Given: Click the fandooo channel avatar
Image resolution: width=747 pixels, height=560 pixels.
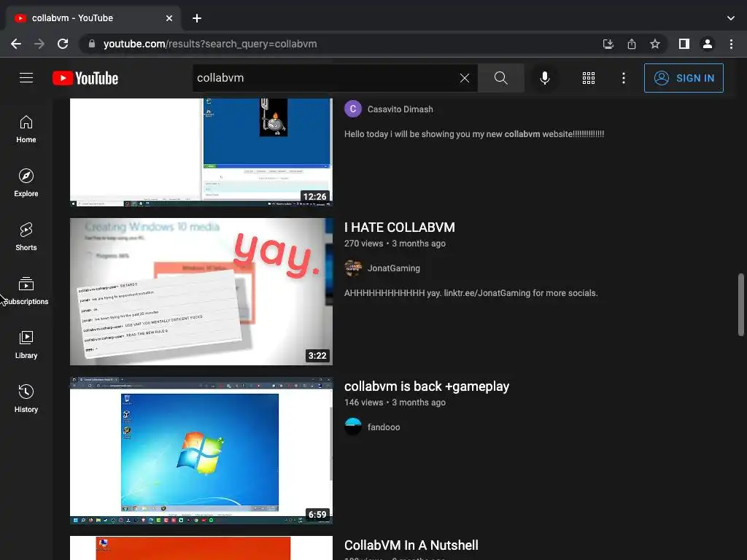Looking at the screenshot, I should pos(353,427).
